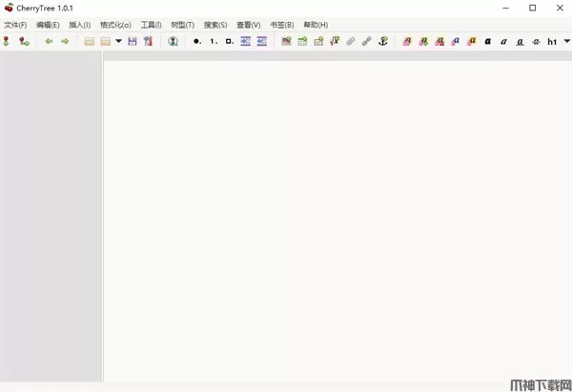Insert a LaTeX math formula

[x=335, y=41]
